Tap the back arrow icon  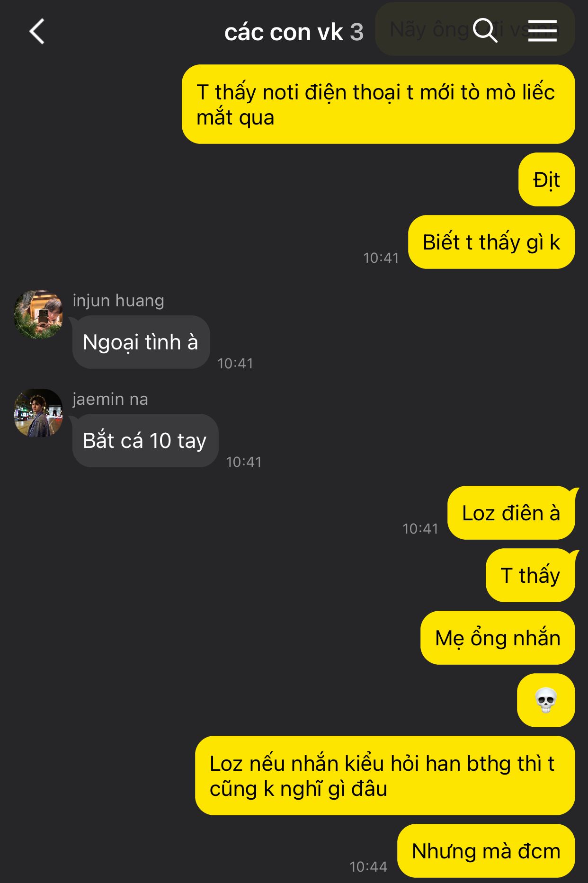tap(37, 32)
